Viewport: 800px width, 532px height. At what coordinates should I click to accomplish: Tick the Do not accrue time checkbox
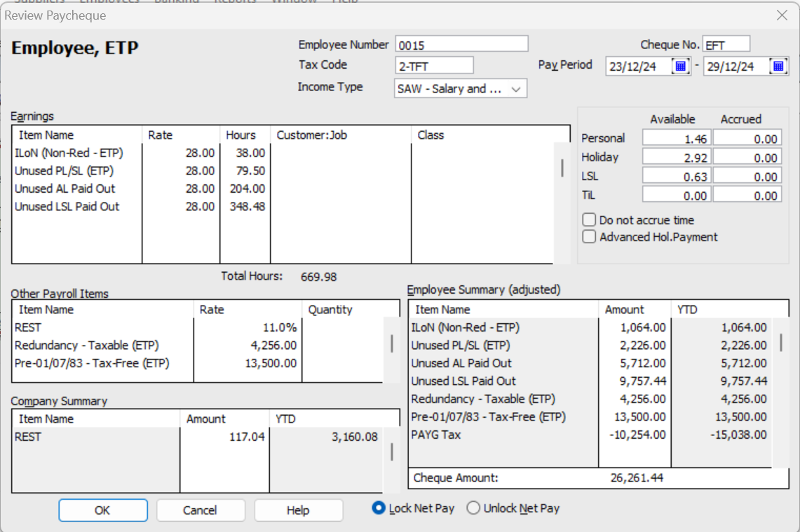(x=589, y=220)
